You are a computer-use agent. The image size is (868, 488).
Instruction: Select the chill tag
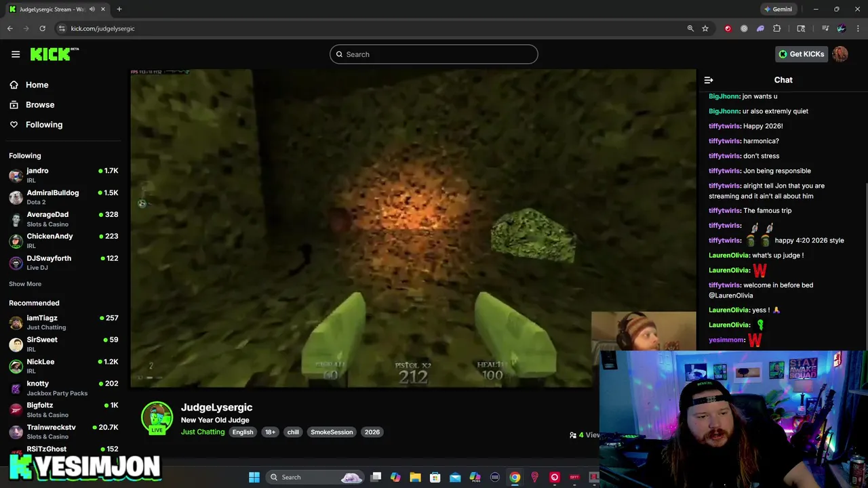(293, 432)
